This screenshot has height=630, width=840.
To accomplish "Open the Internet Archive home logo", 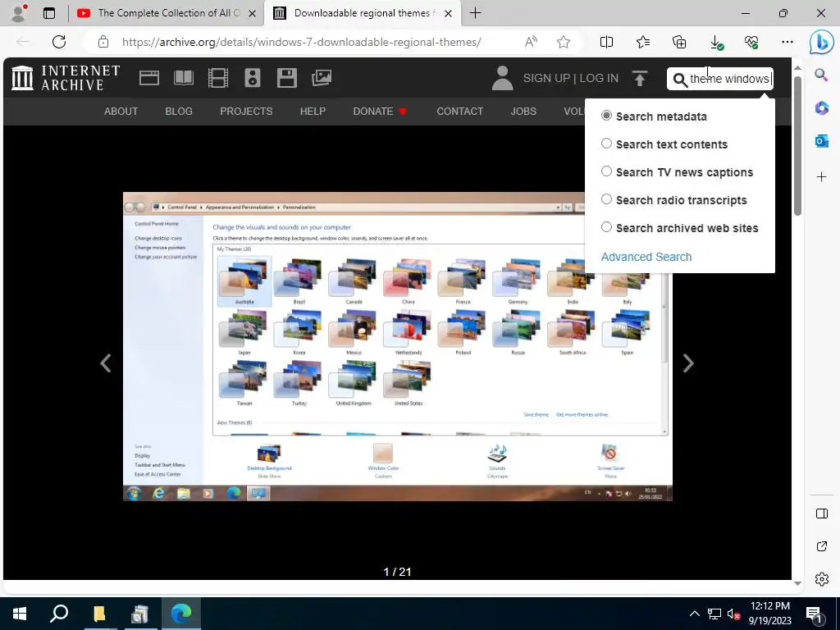I will click(x=66, y=78).
